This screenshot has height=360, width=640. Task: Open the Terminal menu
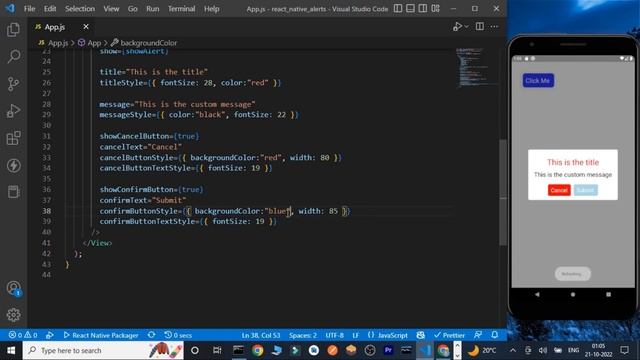pos(181,9)
